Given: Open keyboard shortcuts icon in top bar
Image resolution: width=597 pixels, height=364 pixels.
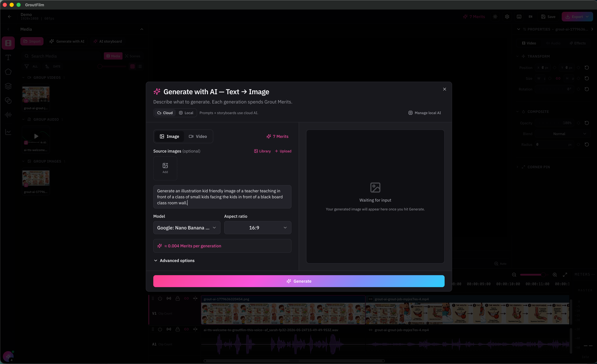Looking at the screenshot, I should coord(519,17).
